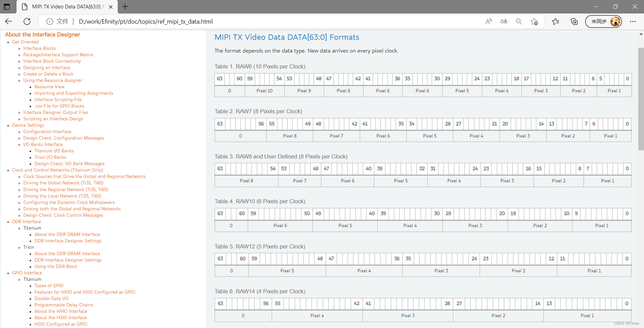Open Clock Sources that Drive Networks link

(x=84, y=176)
